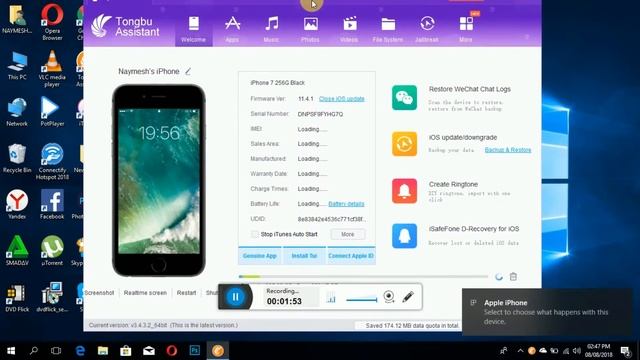Open the This PC desktop icon
The width and height of the screenshot is (640, 360).
click(x=17, y=65)
